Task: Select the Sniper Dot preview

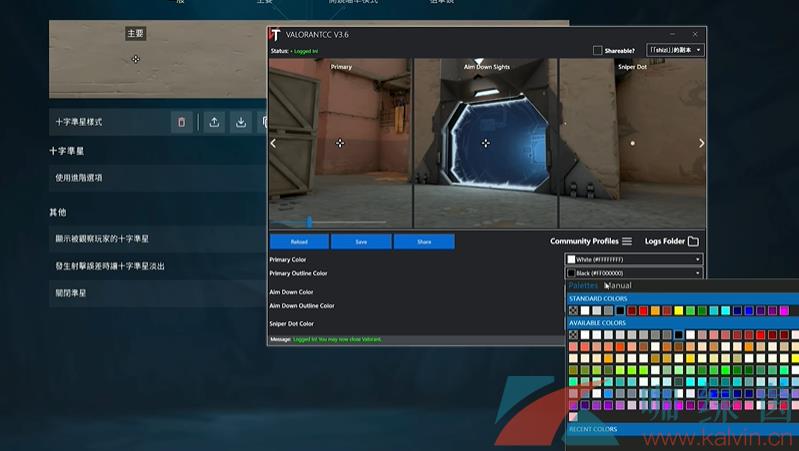Action: pyautogui.click(x=632, y=143)
